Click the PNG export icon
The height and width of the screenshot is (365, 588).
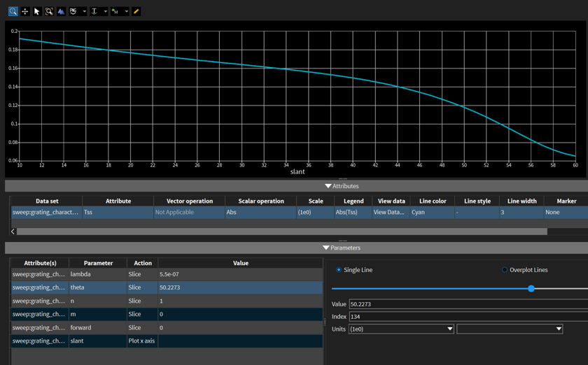[73, 12]
